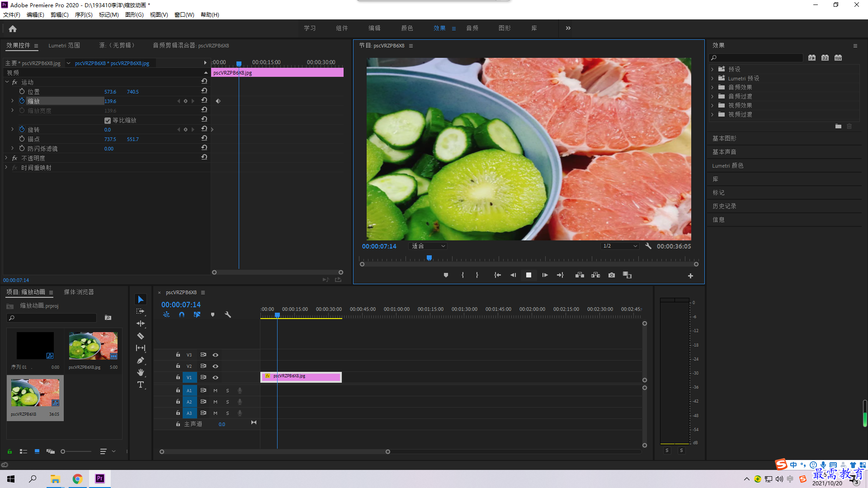Click the Add Marker button in Program monitor
Viewport: 868px width, 488px height.
point(446,275)
